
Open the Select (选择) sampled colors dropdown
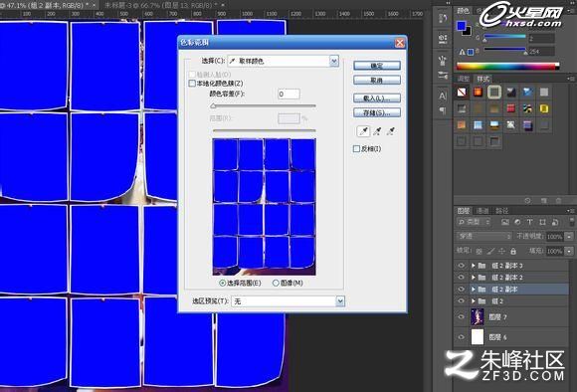[283, 61]
